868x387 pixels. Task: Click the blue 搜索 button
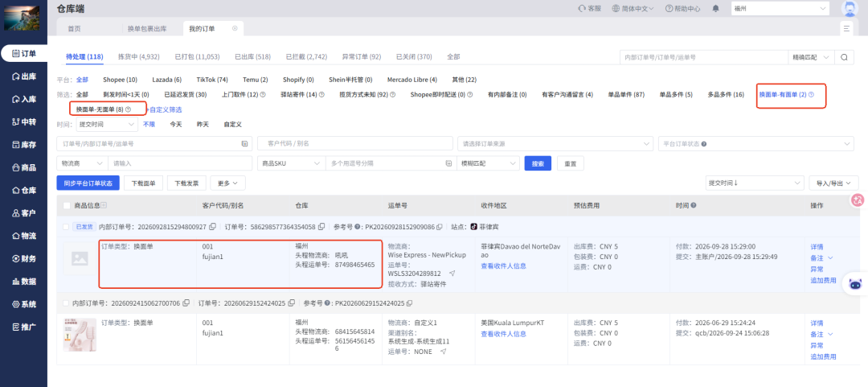[538, 163]
